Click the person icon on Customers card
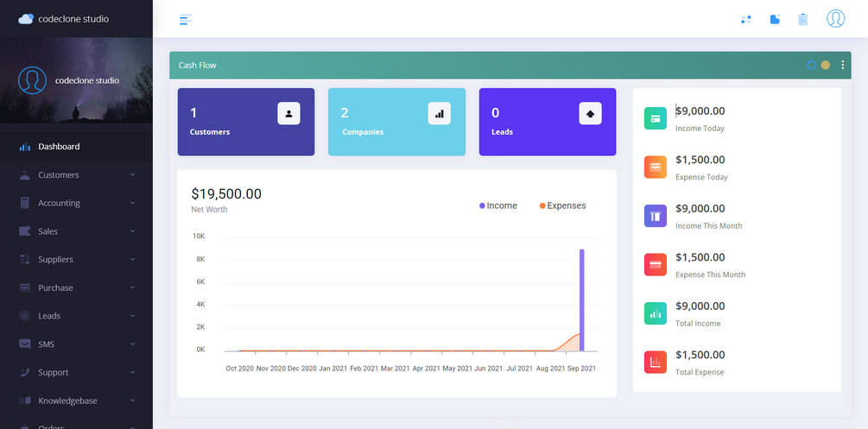868x429 pixels. 288,113
